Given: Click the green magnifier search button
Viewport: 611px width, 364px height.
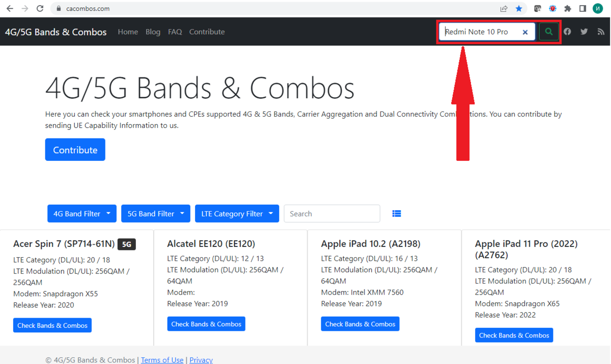Looking at the screenshot, I should 548,32.
